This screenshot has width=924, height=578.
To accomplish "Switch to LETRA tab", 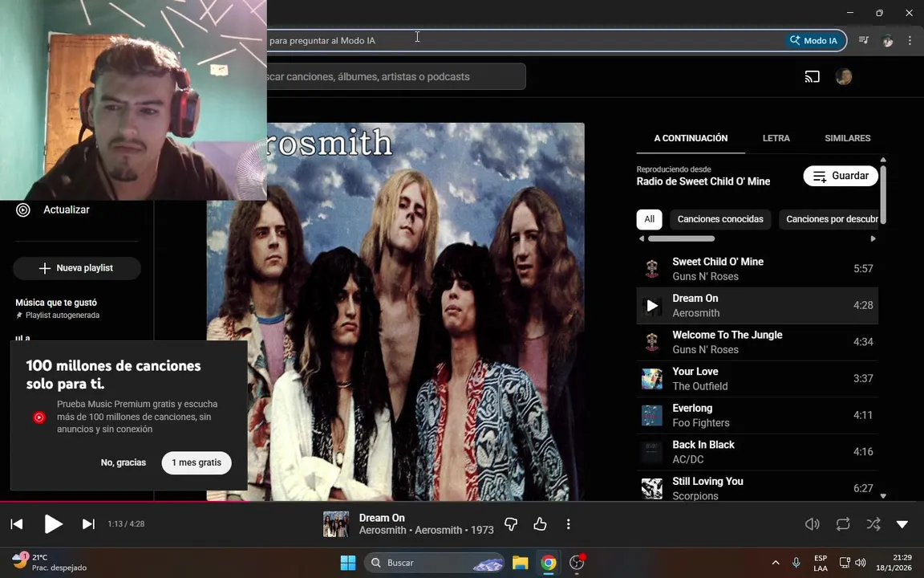I will 776,138.
